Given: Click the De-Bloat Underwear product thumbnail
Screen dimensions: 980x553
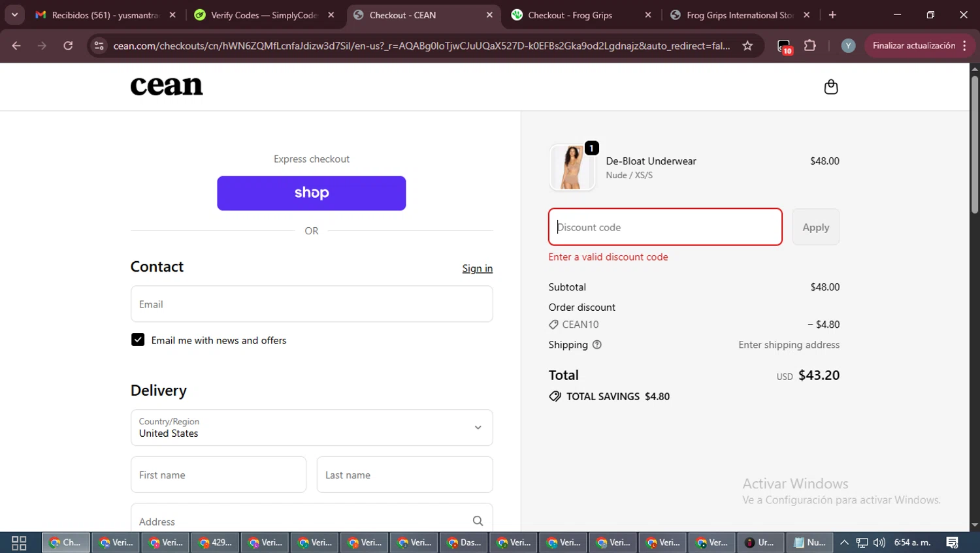Looking at the screenshot, I should [572, 167].
